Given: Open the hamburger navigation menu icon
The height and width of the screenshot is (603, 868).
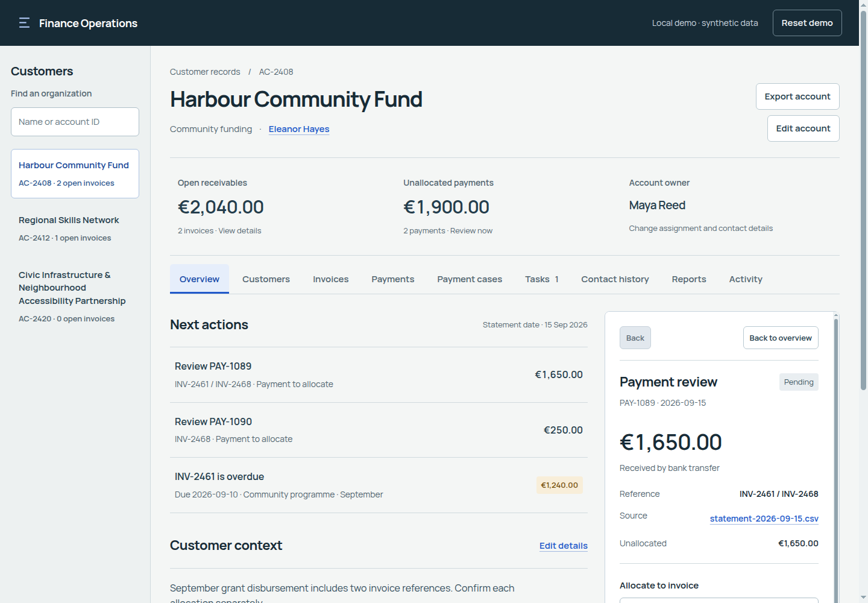Looking at the screenshot, I should pos(24,23).
